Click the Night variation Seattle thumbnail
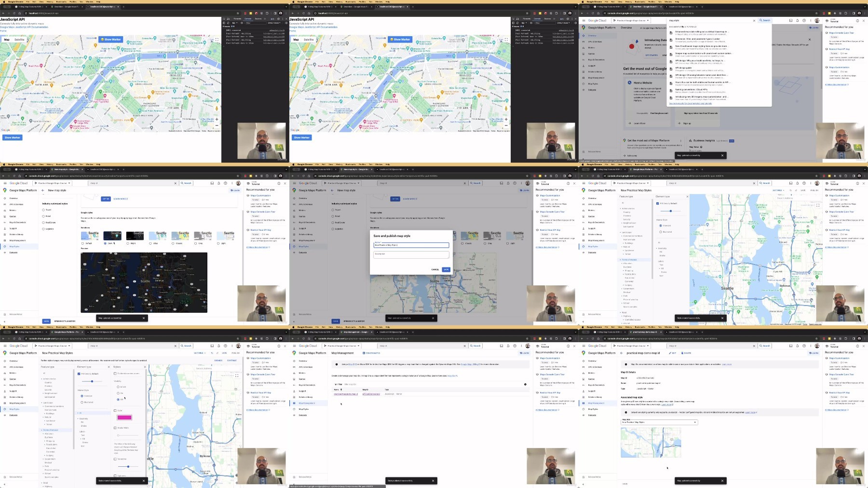Viewport: 868px width, 488px height. (135, 236)
